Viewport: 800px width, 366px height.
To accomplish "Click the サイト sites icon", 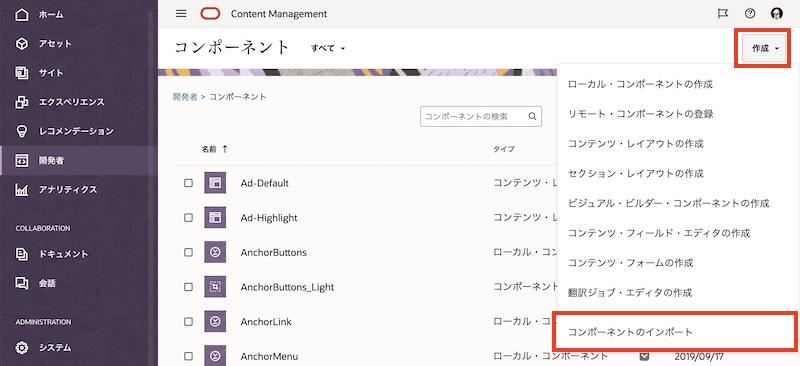I will 21,73.
